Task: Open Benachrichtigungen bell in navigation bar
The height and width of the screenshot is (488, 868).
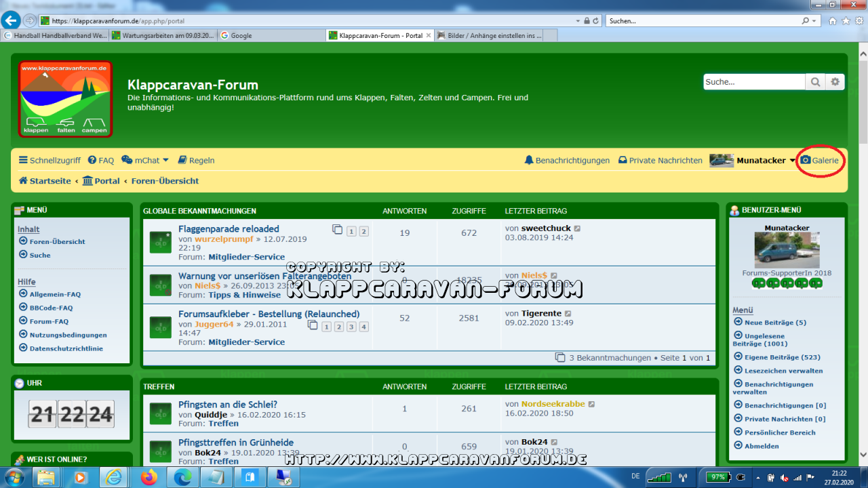Action: click(529, 161)
